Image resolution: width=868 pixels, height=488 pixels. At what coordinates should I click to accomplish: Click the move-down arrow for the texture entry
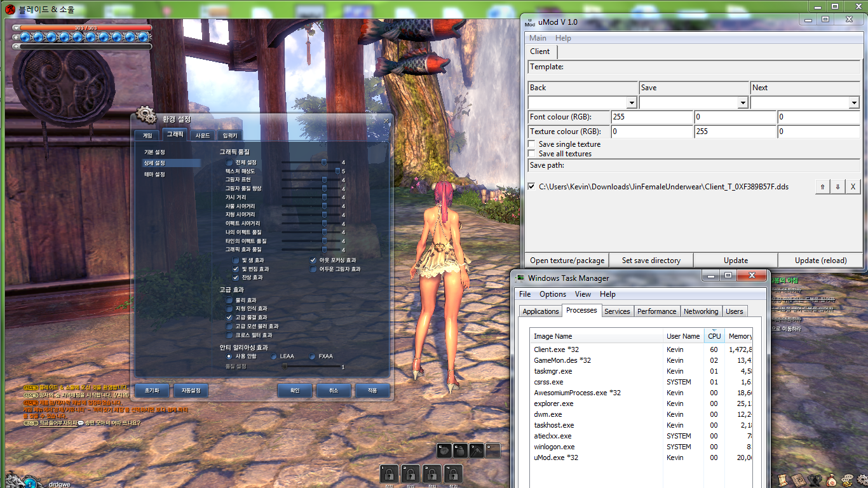tap(837, 187)
